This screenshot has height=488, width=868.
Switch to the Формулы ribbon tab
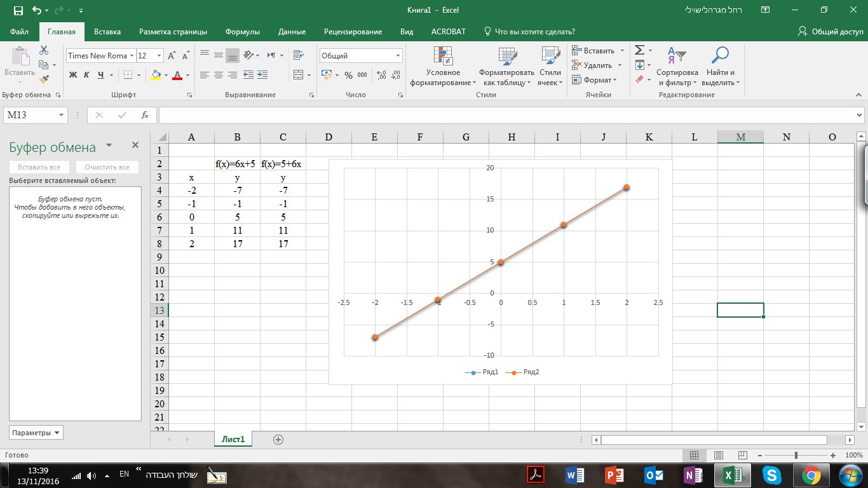(x=242, y=32)
